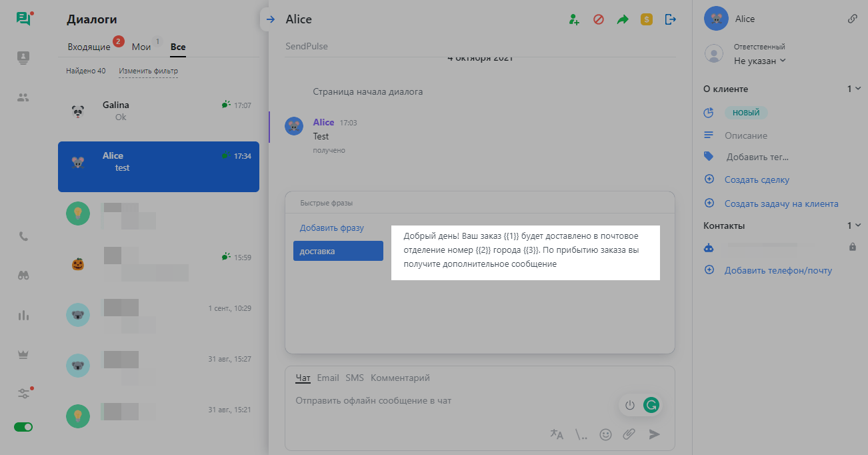Click the send message arrow icon
868x455 pixels.
pyautogui.click(x=655, y=434)
